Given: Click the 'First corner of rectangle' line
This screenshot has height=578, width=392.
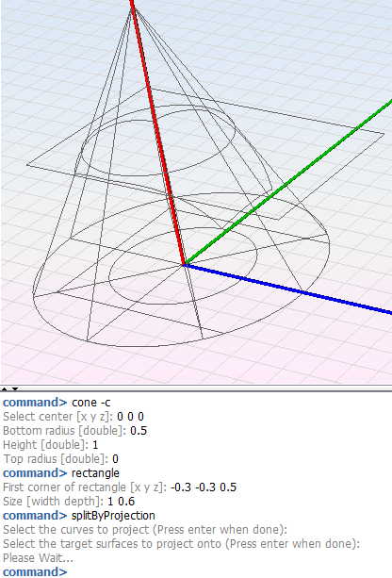Looking at the screenshot, I should point(120,487).
